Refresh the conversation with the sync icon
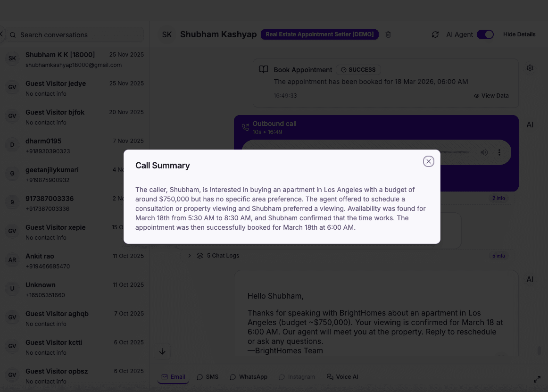 (x=435, y=34)
